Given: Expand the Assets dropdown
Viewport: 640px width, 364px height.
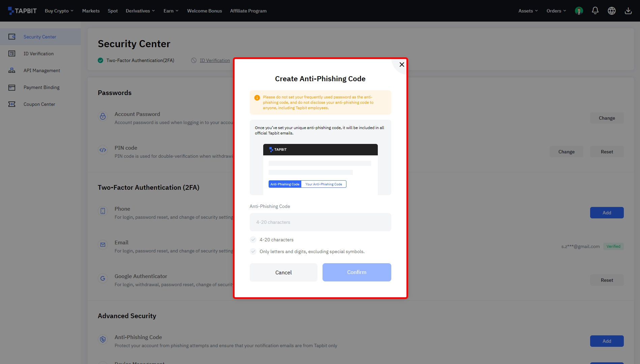Looking at the screenshot, I should (528, 11).
